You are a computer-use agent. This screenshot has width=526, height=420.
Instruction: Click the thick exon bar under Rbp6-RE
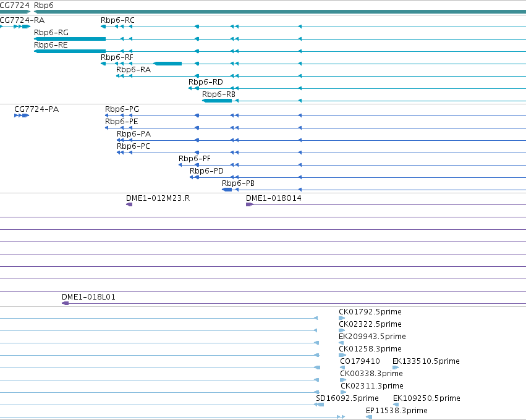(70, 51)
